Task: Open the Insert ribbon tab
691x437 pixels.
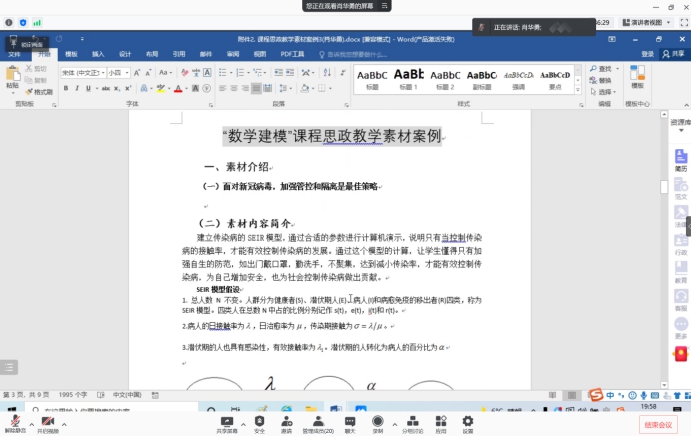Action: point(98,53)
